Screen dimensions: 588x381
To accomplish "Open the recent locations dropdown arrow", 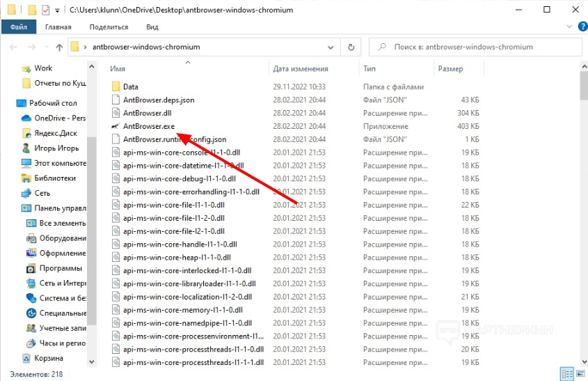I will pyautogui.click(x=46, y=47).
